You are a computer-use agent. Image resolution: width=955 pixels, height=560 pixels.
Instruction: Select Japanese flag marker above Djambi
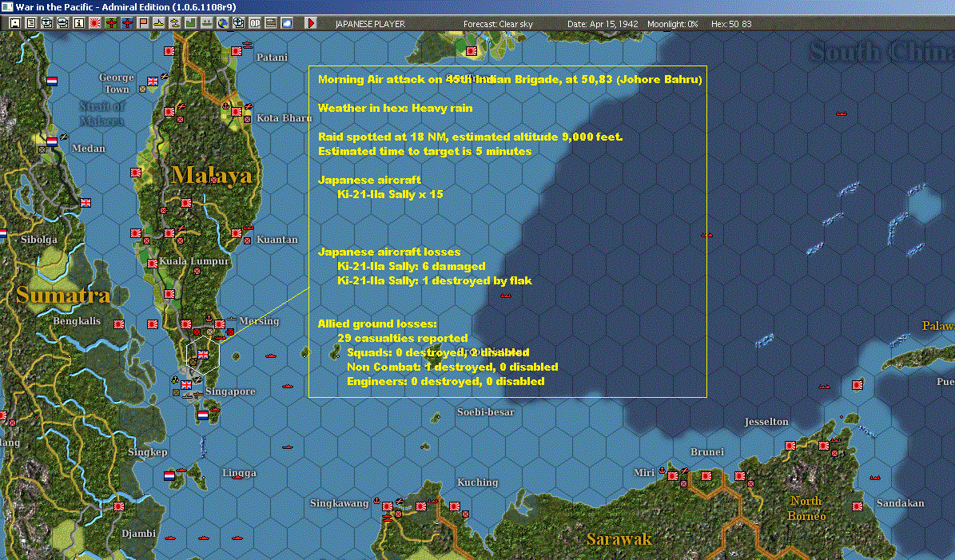(x=119, y=506)
